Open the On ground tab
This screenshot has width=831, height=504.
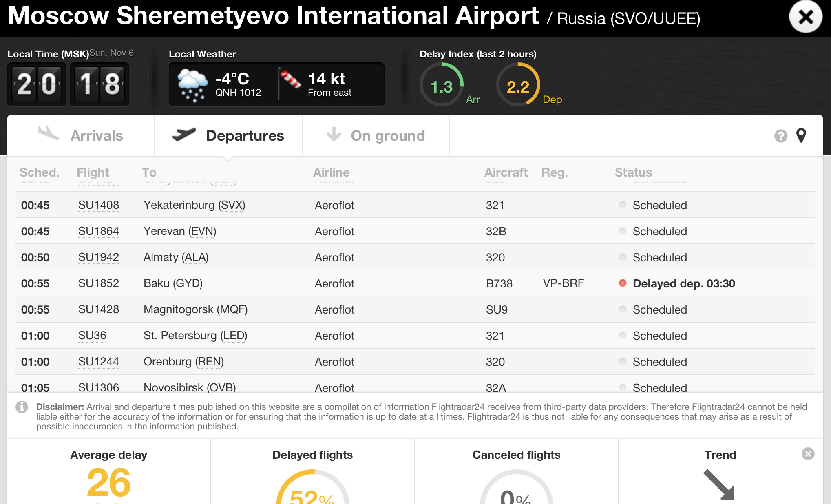tap(376, 135)
